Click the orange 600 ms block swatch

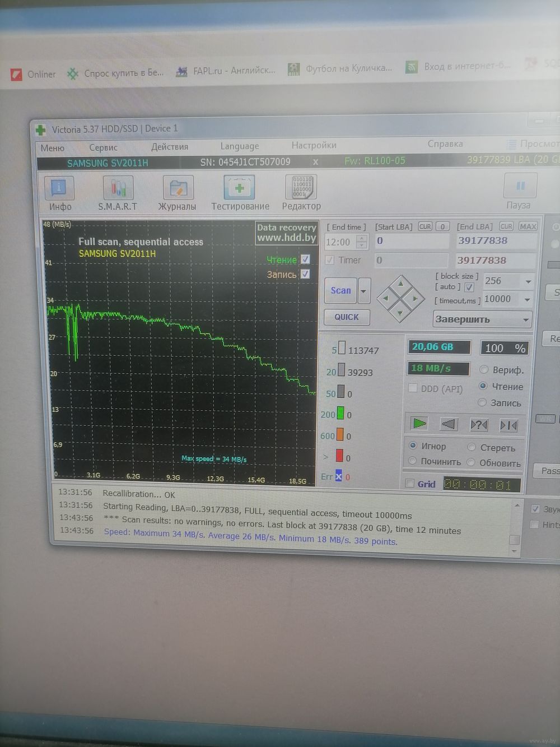pos(340,435)
